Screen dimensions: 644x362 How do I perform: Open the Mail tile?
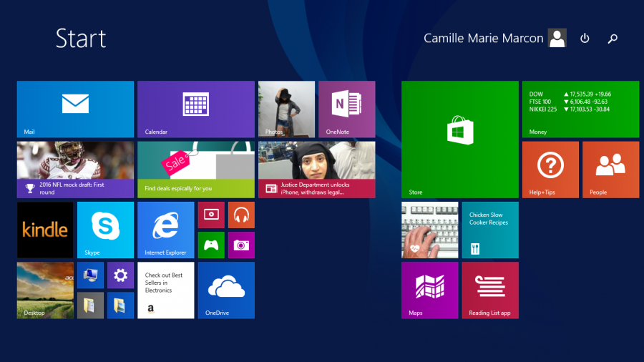coord(75,109)
